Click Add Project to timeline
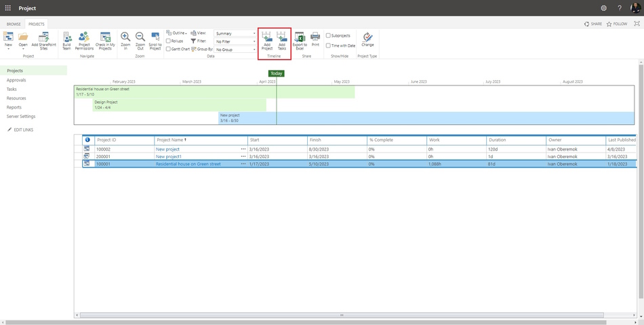The image size is (644, 325). click(267, 41)
